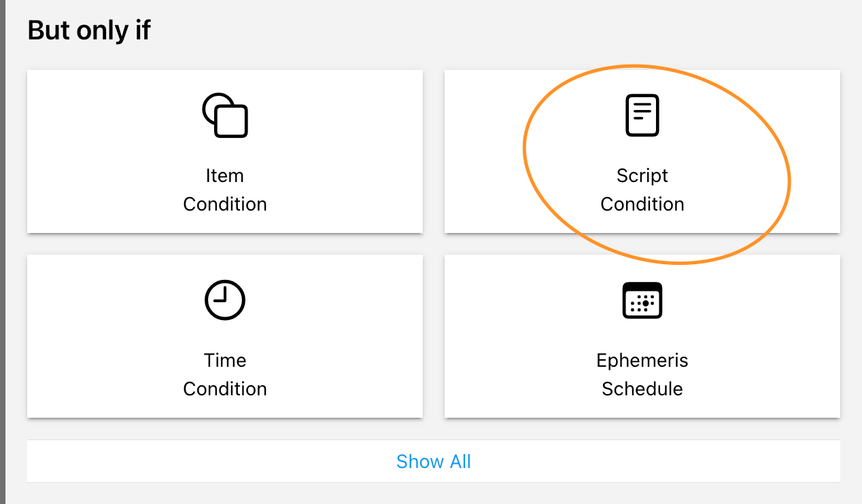This screenshot has height=504, width=862.
Task: Click the overlapping shapes Item Condition icon
Action: 225,115
